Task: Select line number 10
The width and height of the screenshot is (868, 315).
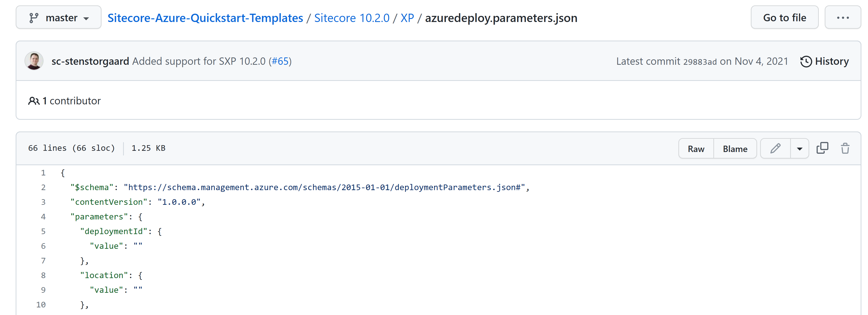Action: pyautogui.click(x=41, y=304)
